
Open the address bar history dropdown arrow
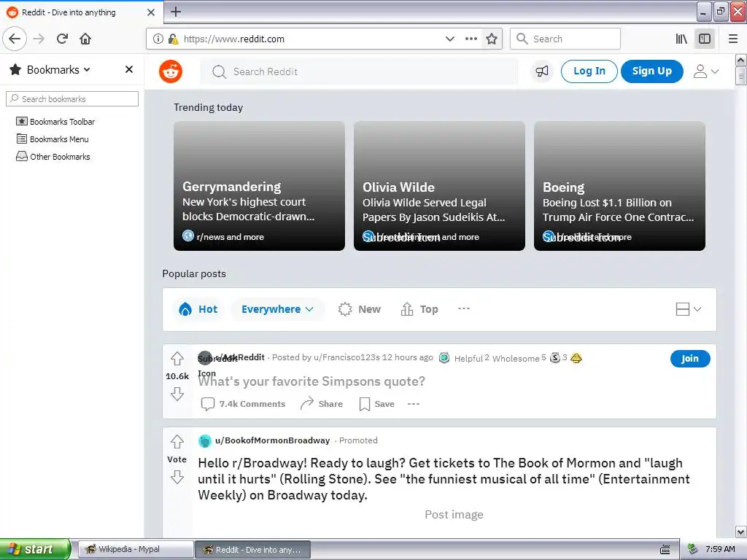pyautogui.click(x=449, y=39)
